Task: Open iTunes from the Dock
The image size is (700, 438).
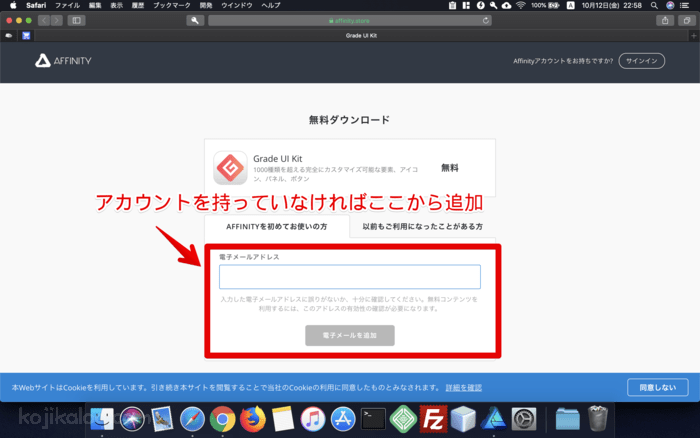Action: click(x=313, y=419)
